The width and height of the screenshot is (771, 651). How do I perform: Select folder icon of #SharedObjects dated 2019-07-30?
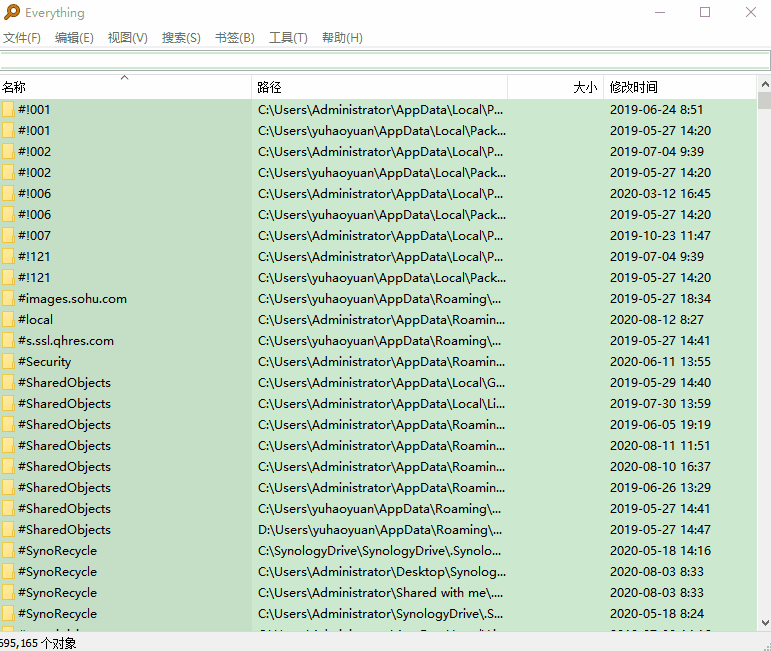tap(8, 404)
